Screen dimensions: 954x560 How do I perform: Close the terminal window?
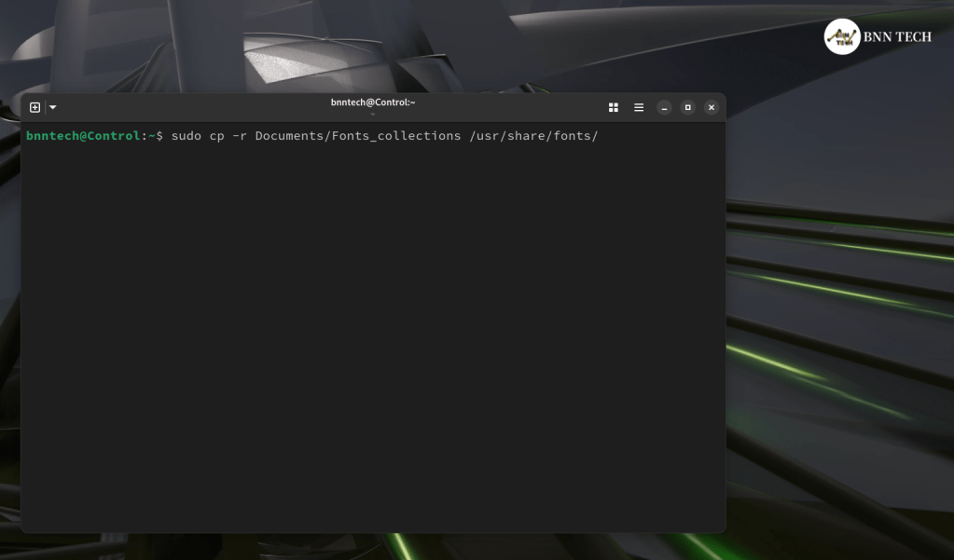(712, 107)
